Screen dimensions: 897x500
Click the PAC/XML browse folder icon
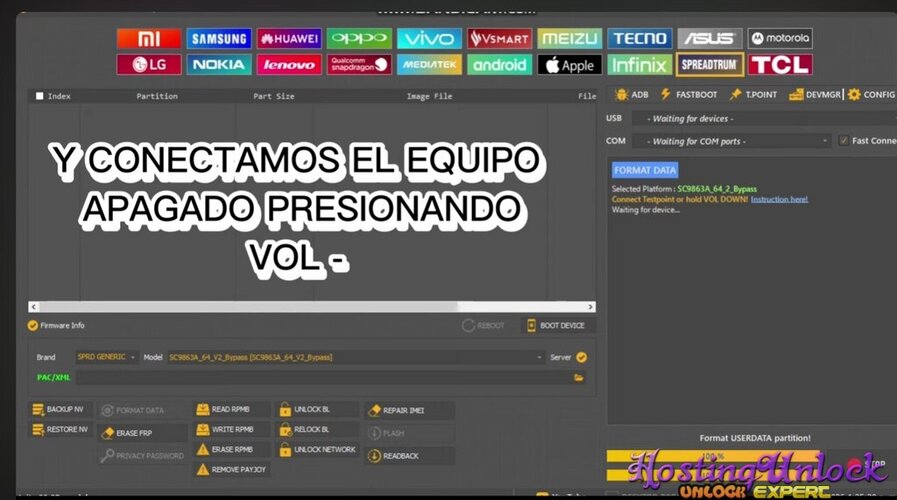578,377
